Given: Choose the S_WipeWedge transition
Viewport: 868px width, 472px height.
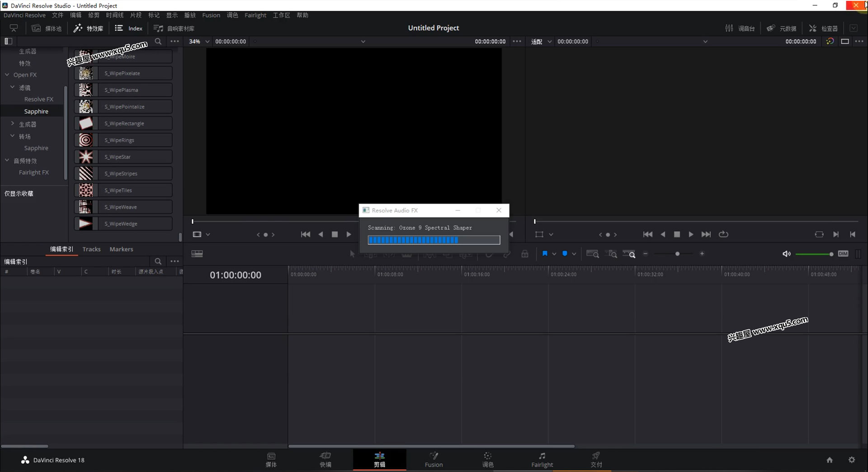Looking at the screenshot, I should pyautogui.click(x=123, y=224).
